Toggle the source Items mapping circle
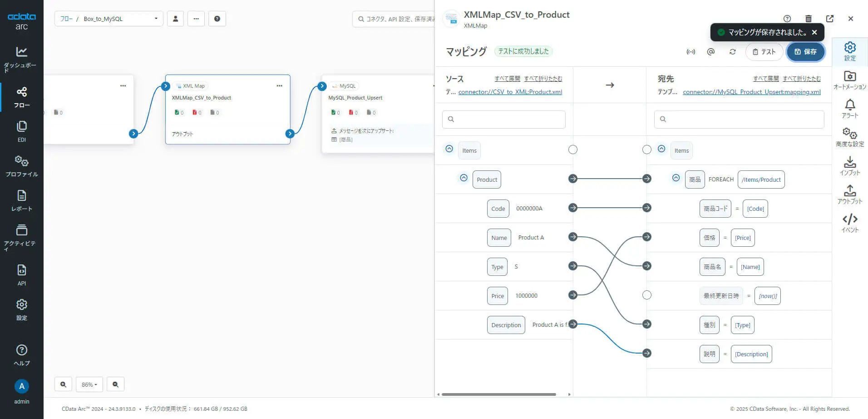This screenshot has height=419, width=868. [x=573, y=150]
